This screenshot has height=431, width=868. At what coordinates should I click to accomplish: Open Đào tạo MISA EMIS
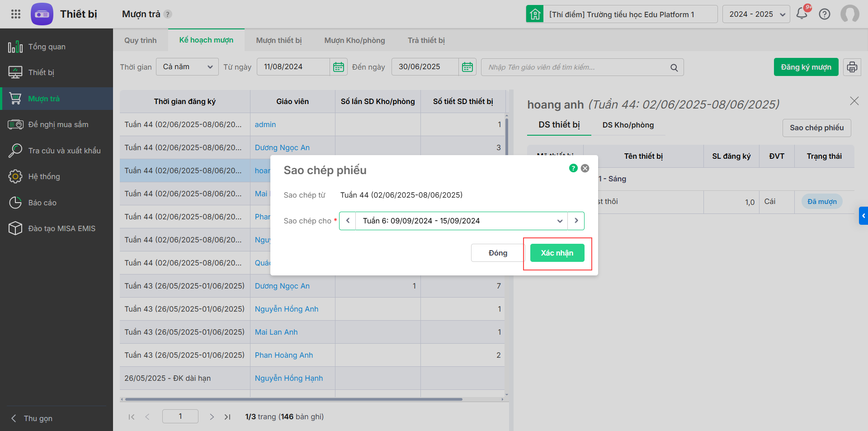pyautogui.click(x=57, y=228)
